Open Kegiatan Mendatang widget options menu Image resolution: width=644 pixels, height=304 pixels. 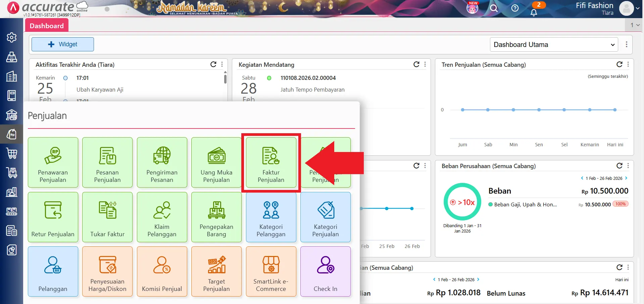pos(425,64)
